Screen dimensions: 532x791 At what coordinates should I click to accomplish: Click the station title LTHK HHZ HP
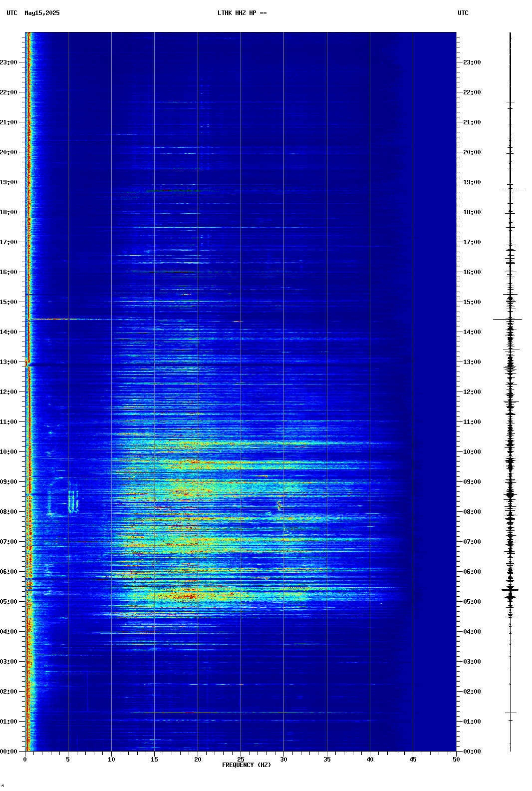pos(237,13)
